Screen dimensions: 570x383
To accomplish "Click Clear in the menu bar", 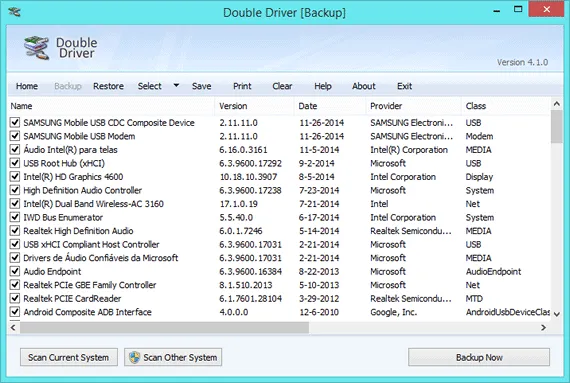I will tap(282, 86).
